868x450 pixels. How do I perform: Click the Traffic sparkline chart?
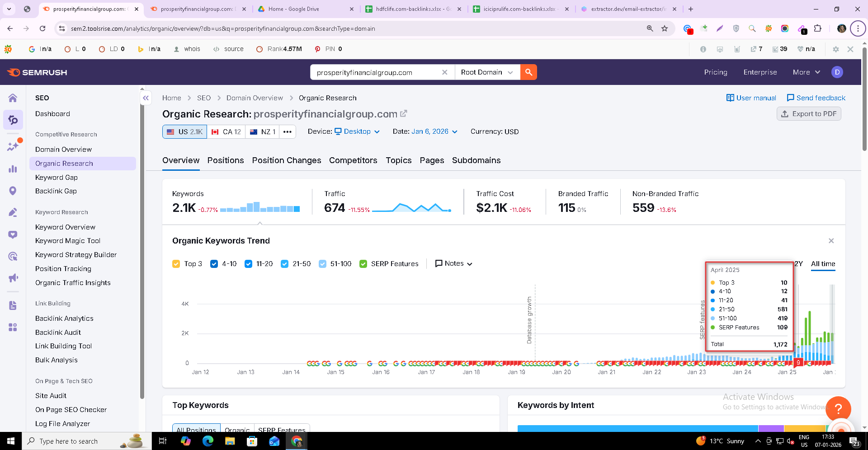pyautogui.click(x=411, y=207)
